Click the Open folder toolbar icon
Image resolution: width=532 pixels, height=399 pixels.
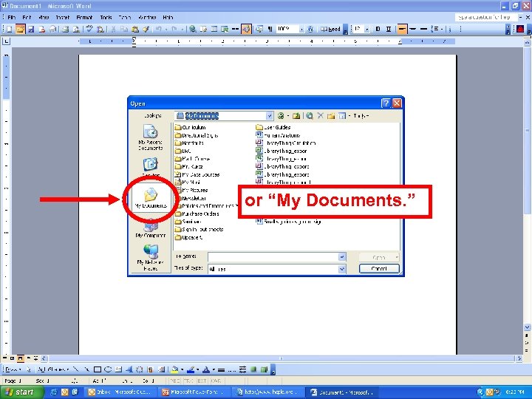pos(20,29)
